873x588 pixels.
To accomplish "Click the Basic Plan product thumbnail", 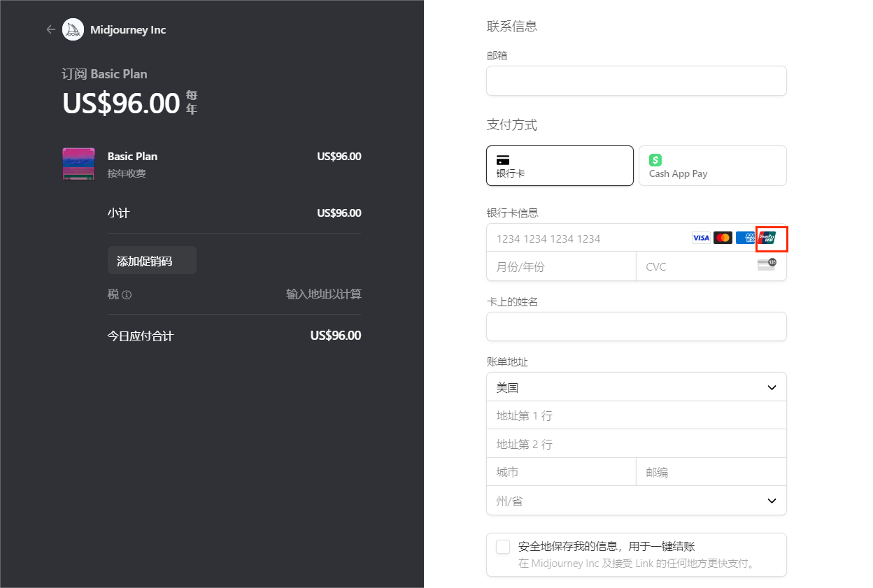I will (x=78, y=164).
